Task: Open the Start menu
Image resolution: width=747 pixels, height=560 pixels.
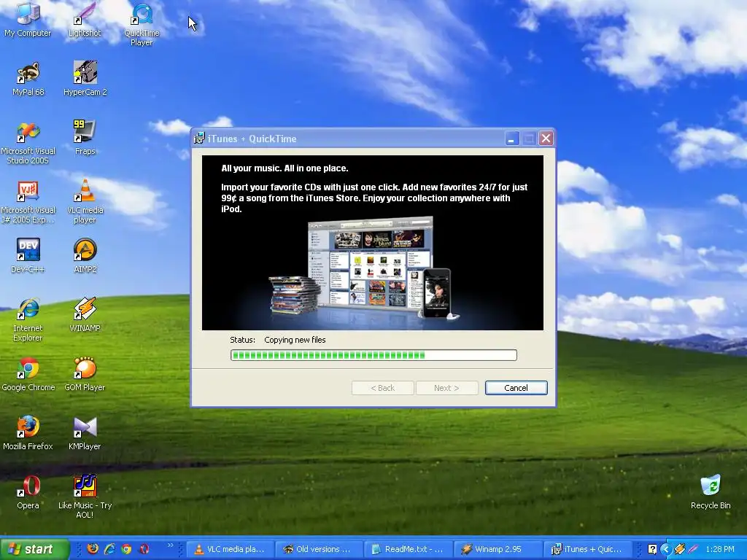Action: click(34, 549)
